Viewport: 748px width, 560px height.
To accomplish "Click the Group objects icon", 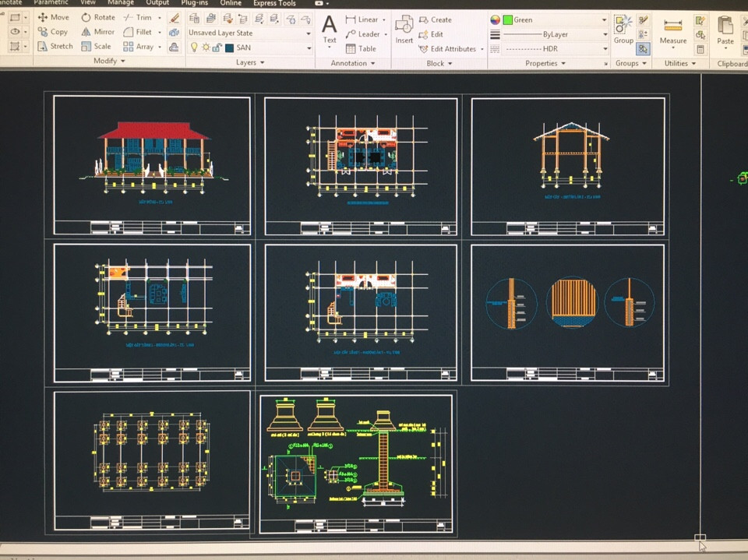I will click(623, 30).
